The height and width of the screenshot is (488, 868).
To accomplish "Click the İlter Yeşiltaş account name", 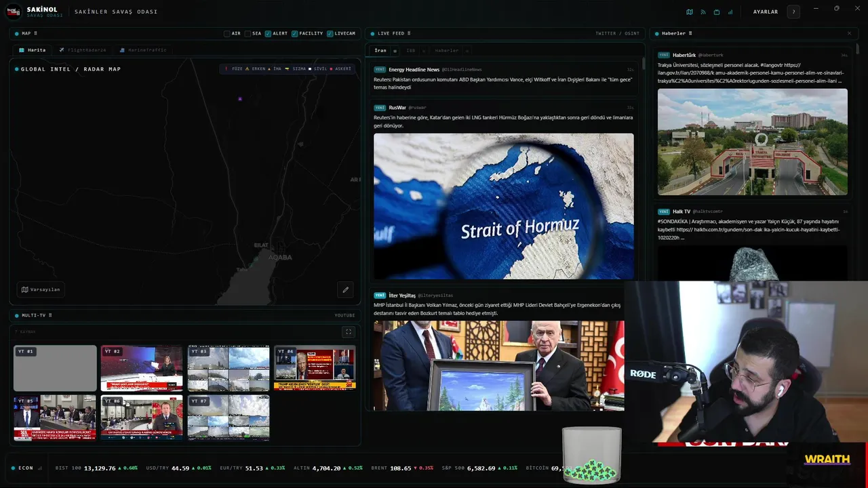I will [x=402, y=296].
